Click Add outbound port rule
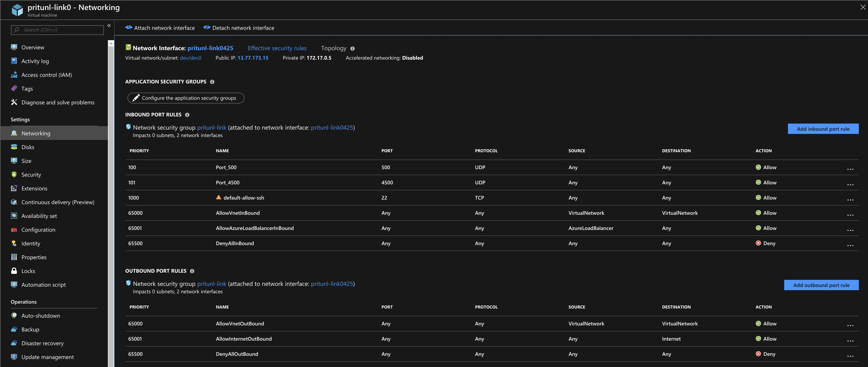Screen dimensions: 868x367 [821, 285]
